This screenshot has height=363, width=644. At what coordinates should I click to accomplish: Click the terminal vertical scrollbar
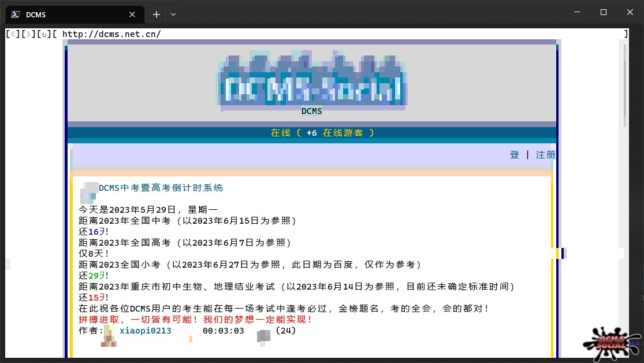click(626, 81)
